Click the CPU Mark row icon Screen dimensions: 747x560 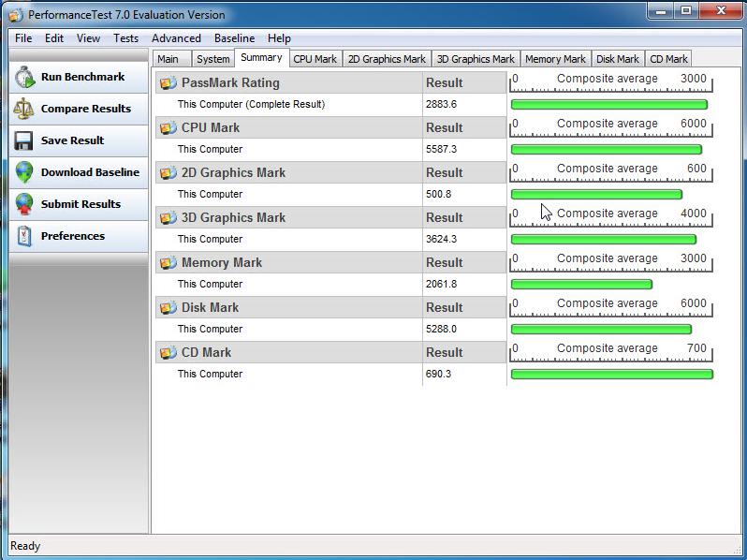(x=168, y=128)
